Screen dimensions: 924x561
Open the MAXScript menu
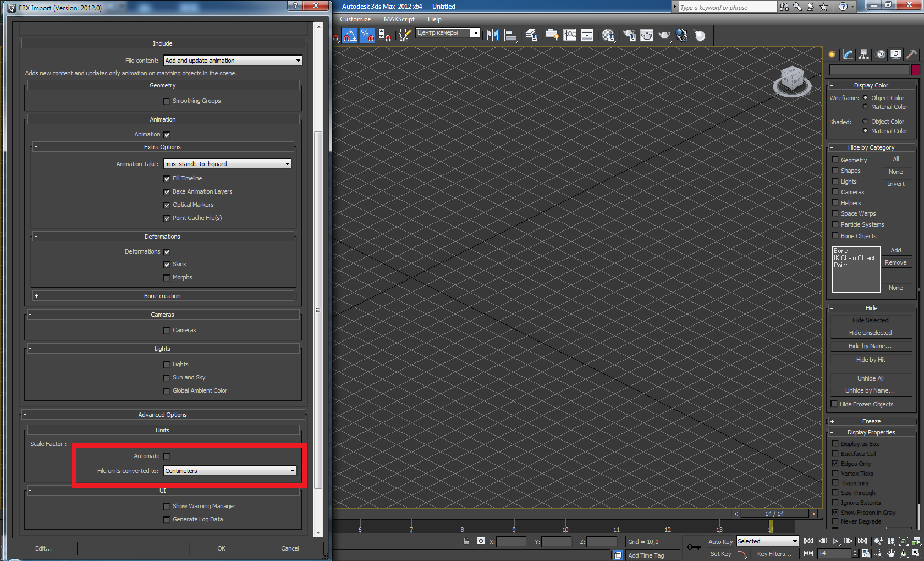coord(399,19)
